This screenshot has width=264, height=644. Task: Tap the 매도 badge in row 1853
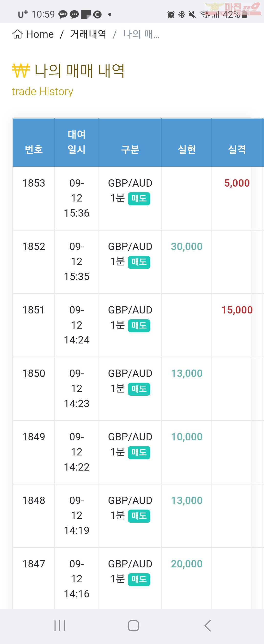pyautogui.click(x=139, y=199)
